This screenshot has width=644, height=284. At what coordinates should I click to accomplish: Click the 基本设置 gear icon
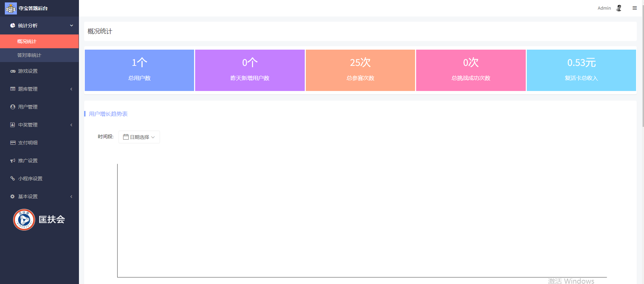coord(13,196)
